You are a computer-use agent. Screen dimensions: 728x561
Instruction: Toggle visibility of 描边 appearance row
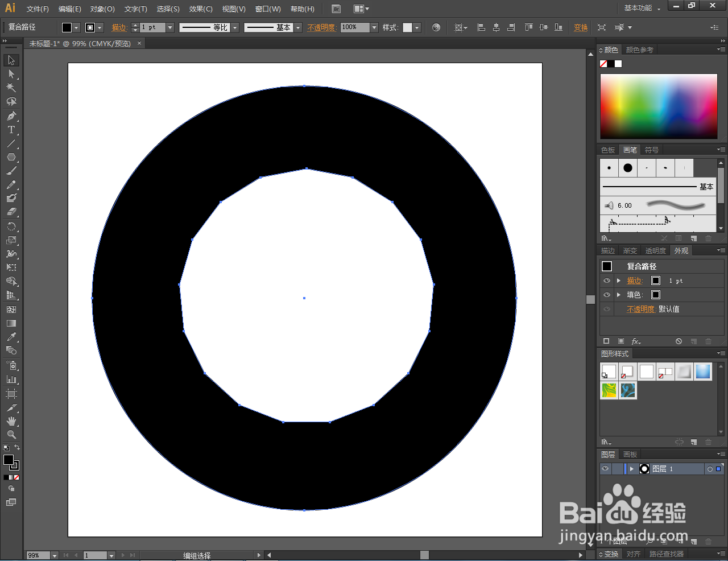click(607, 280)
